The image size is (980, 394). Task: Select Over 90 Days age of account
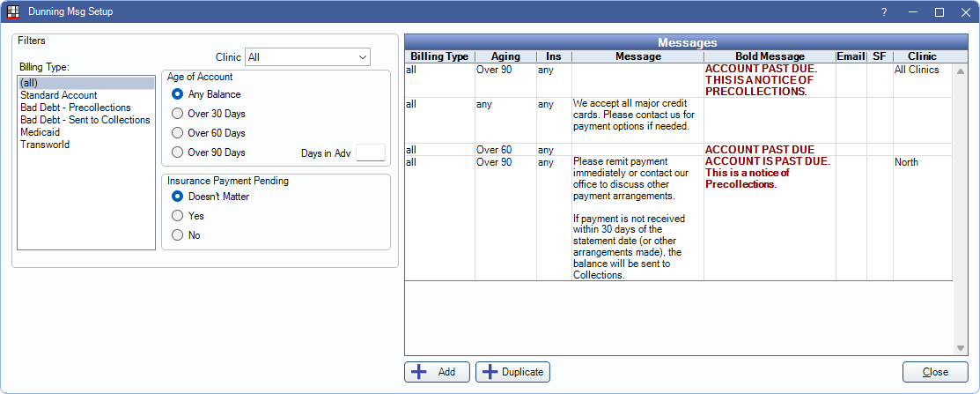click(x=178, y=152)
